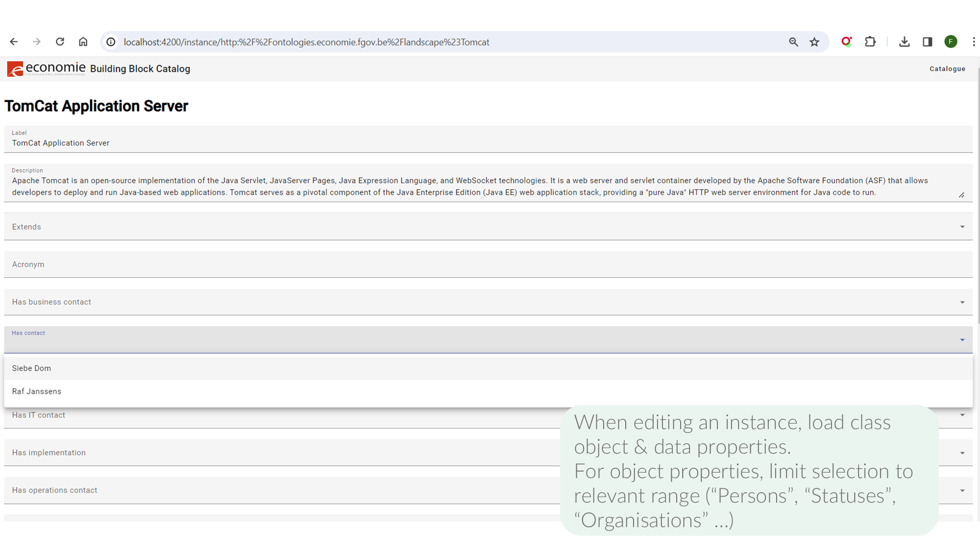Expand the Has implementation dropdown arrow

(x=962, y=453)
